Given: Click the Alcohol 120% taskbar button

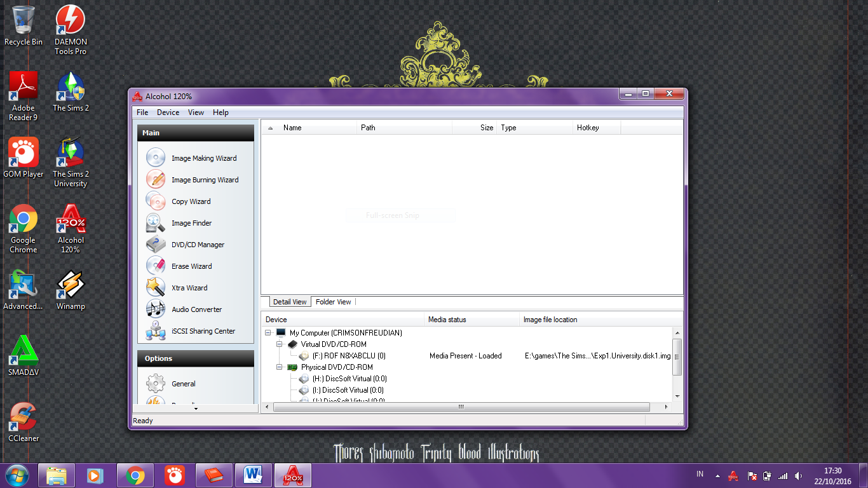Looking at the screenshot, I should pos(293,475).
